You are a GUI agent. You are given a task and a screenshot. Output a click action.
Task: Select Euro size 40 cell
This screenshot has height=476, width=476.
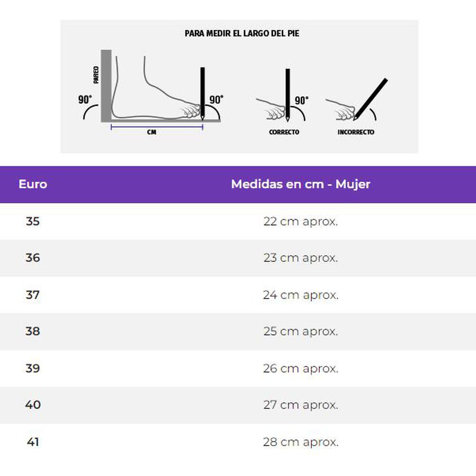[33, 405]
